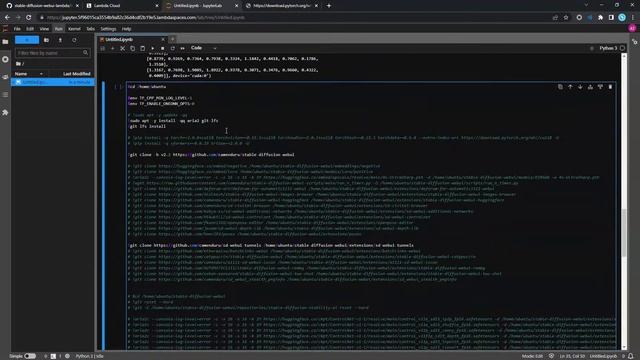Click the Python 3 kernel name

pyautogui.click(x=608, y=48)
